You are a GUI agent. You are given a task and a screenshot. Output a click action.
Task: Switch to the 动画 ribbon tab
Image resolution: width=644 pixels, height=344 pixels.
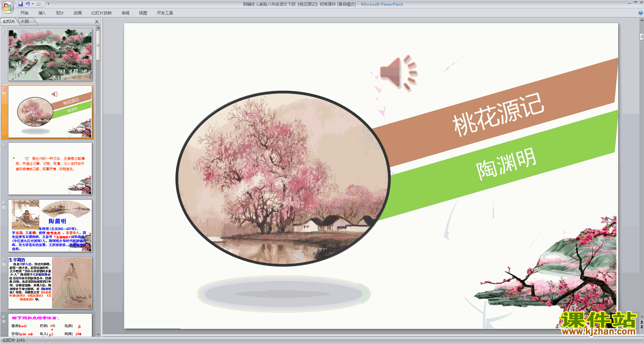point(78,13)
